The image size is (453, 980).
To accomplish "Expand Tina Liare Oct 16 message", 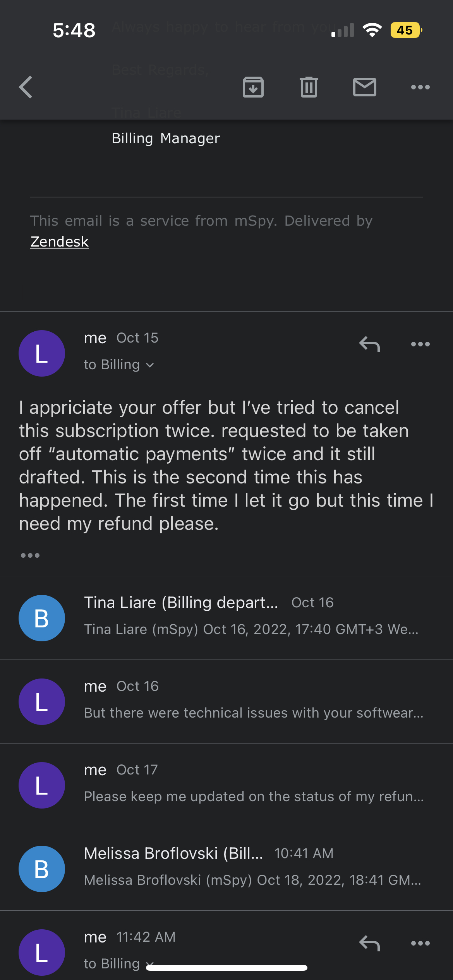I will pyautogui.click(x=226, y=618).
